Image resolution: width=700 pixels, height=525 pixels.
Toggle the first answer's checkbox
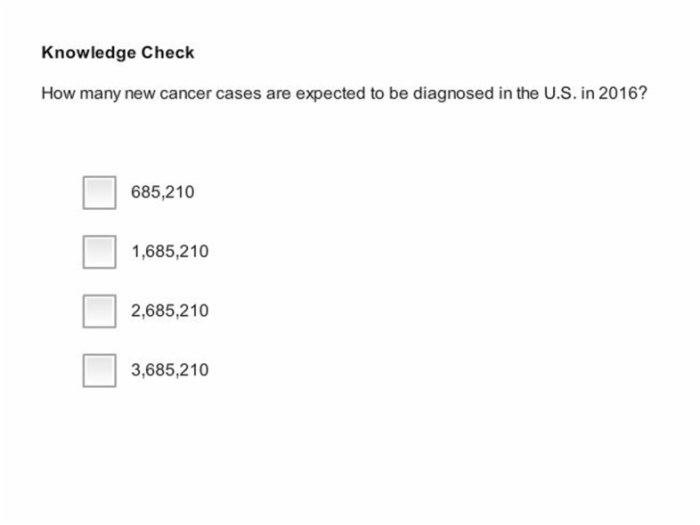(x=99, y=192)
